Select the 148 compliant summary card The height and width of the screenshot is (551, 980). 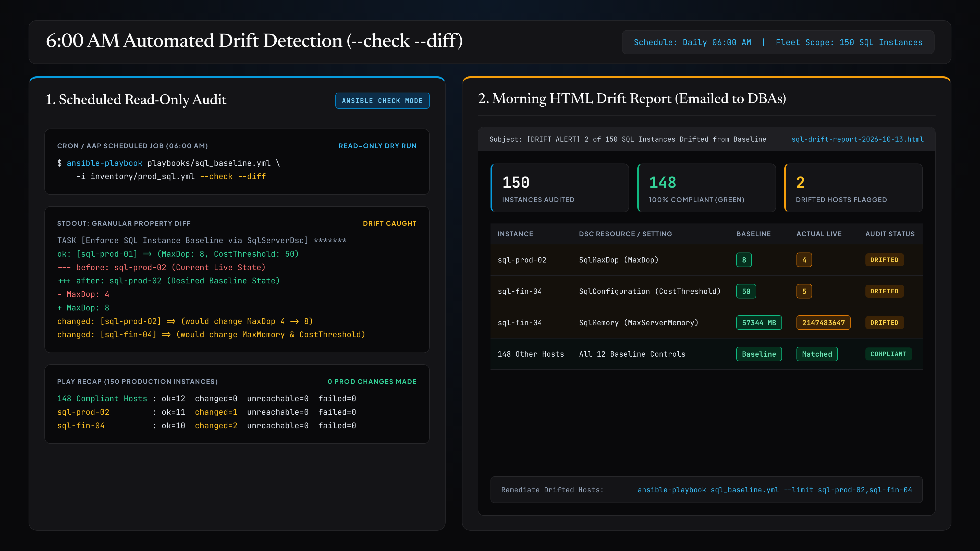tap(706, 188)
